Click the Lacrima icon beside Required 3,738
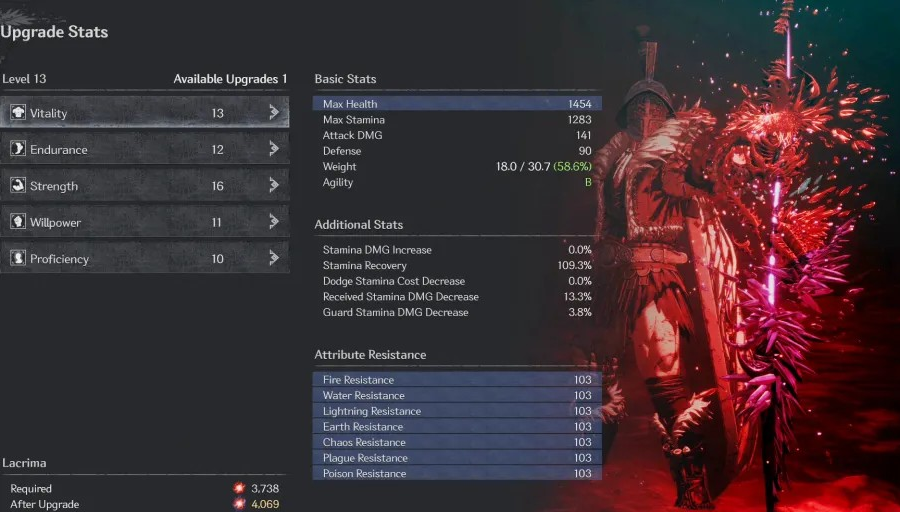This screenshot has width=900, height=512. (239, 488)
